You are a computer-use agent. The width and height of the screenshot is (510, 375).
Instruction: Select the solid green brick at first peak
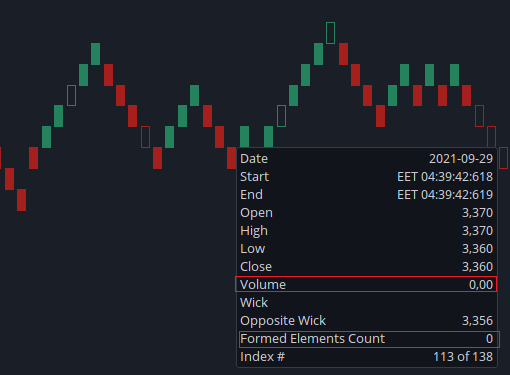tap(95, 54)
